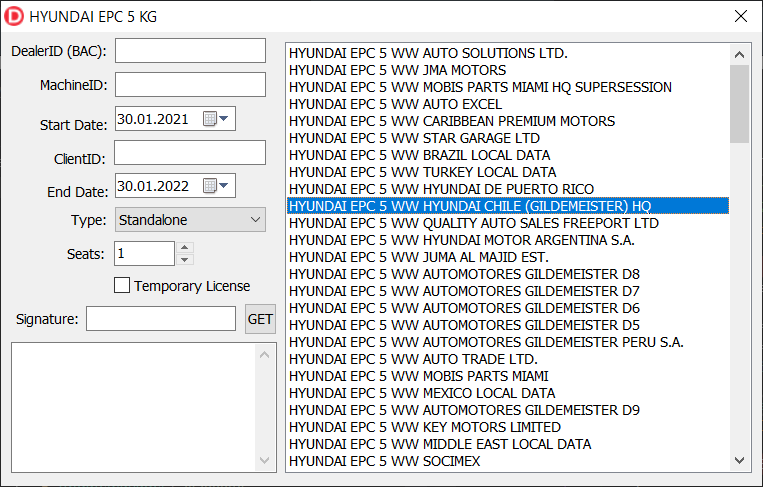Select AUTOMOTORES GILDEMEISTER D7 entry
Screen dimensions: 763x487
(508, 291)
